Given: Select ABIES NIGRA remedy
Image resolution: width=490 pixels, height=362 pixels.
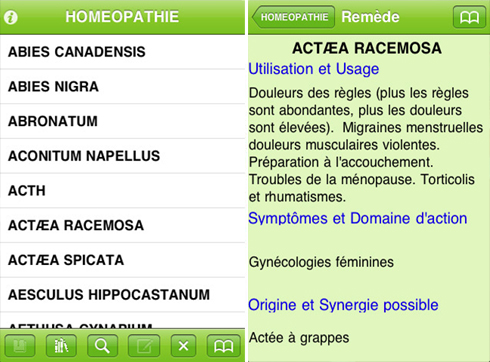Looking at the screenshot, I should 122,87.
